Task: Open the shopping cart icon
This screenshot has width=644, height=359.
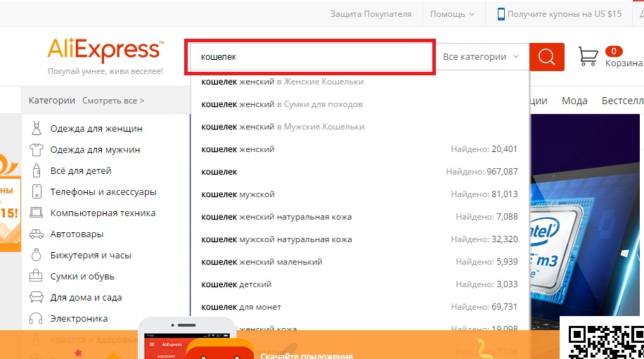Action: pos(588,56)
